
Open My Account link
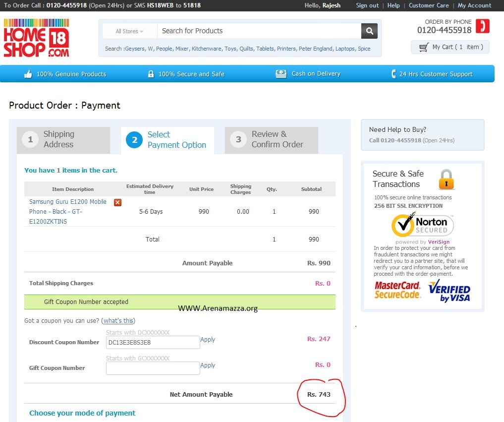pyautogui.click(x=474, y=5)
